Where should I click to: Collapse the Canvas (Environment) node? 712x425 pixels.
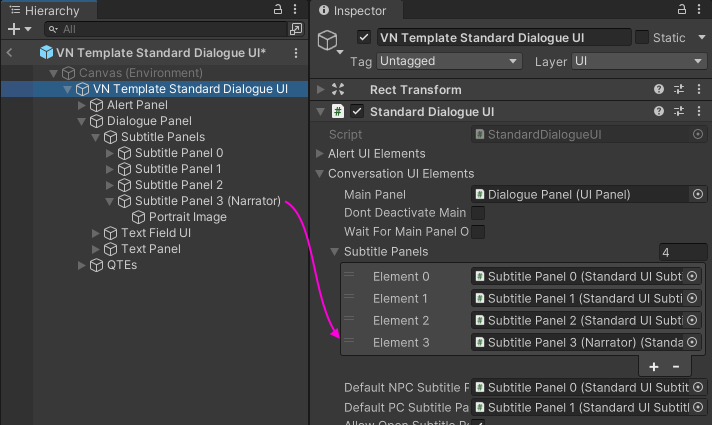coord(53,73)
